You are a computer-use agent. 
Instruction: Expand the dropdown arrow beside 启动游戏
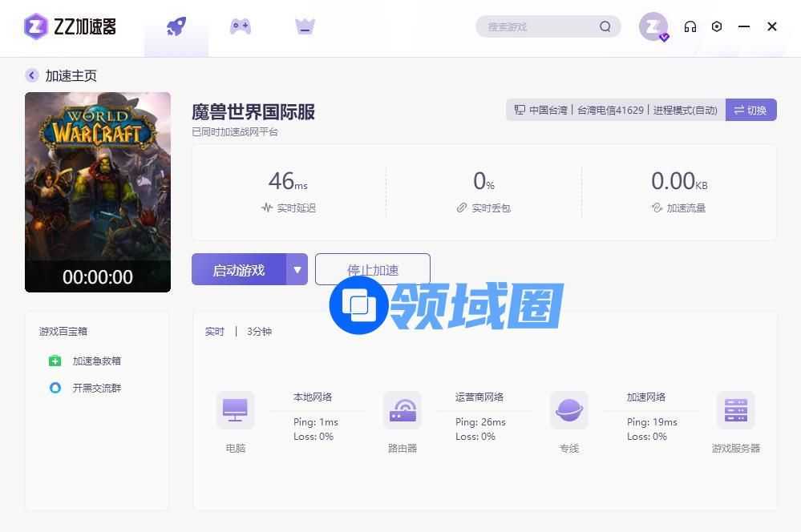(297, 270)
